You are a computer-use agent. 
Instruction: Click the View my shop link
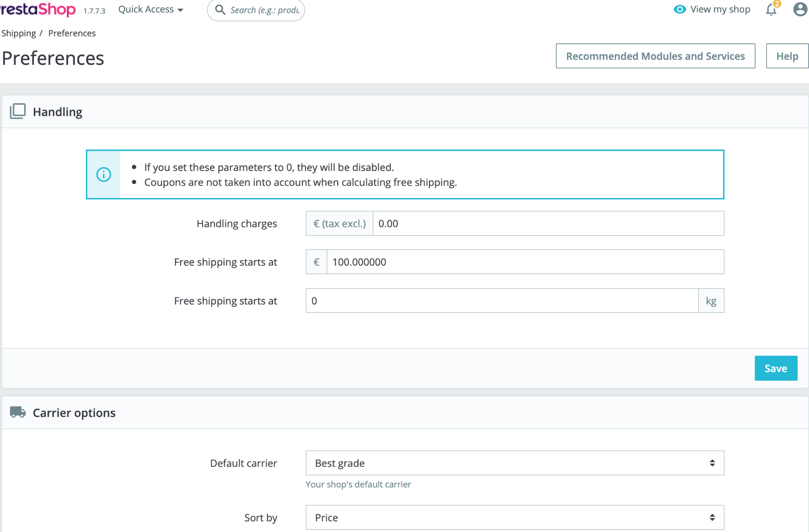720,9
